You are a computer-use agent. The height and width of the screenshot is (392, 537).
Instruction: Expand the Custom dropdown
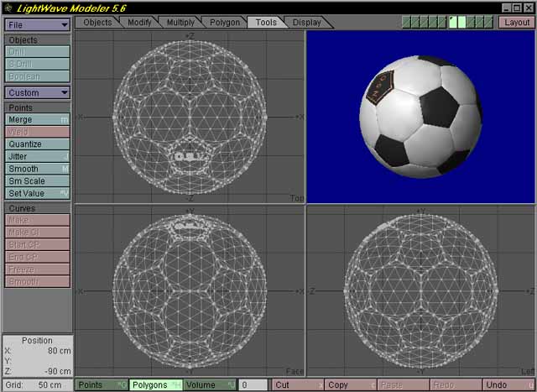pos(38,92)
